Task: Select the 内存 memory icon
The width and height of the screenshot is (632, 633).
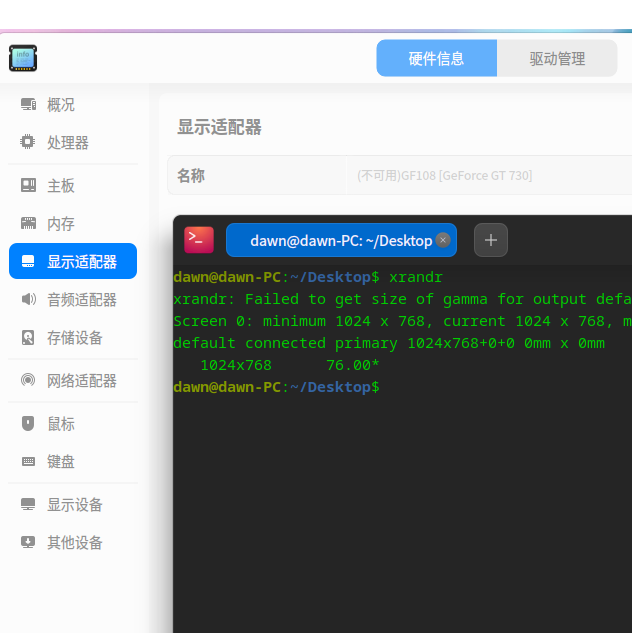Action: pyautogui.click(x=28, y=223)
